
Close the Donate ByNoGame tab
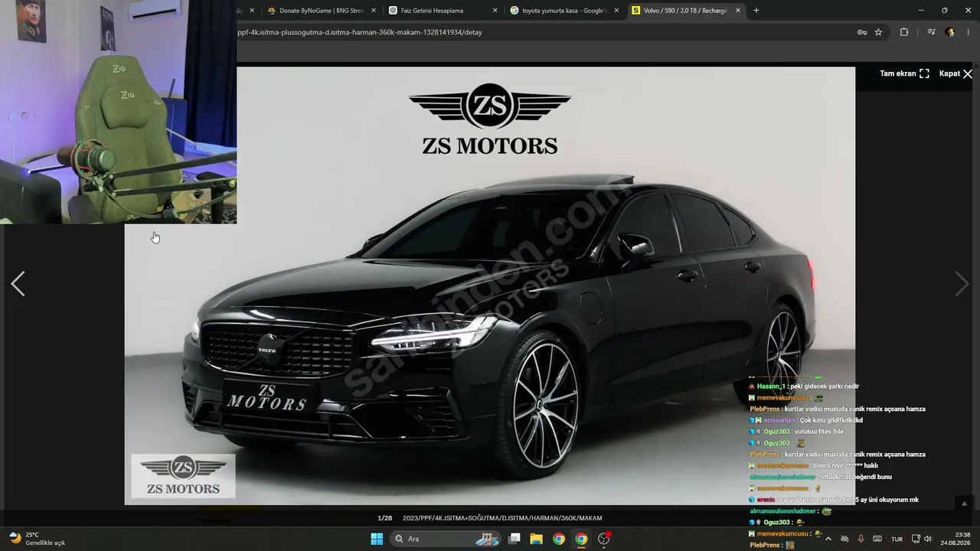coord(374,11)
